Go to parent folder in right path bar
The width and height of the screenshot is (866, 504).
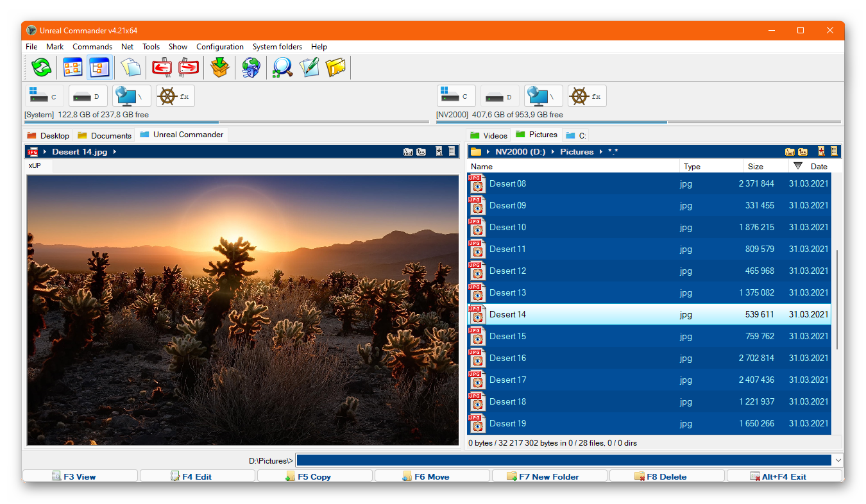802,152
